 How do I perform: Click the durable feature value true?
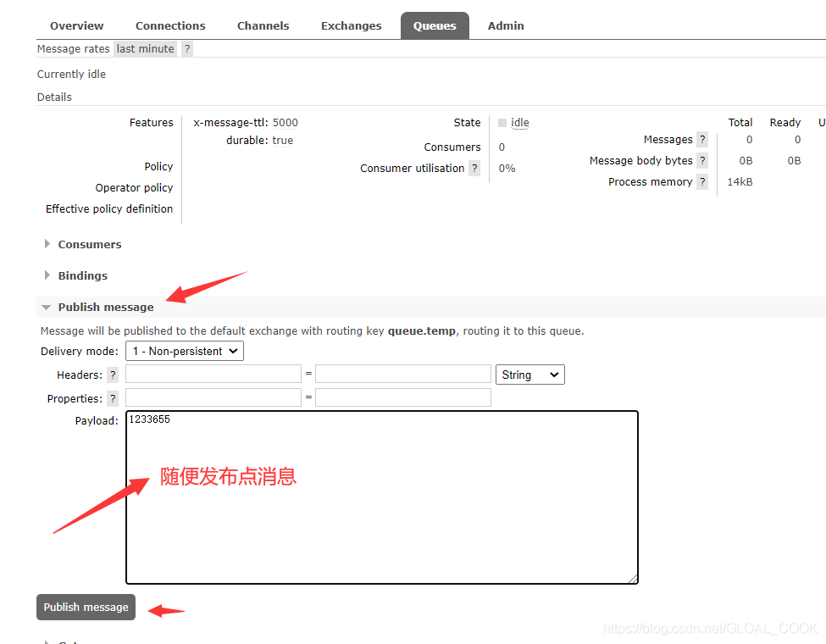282,141
